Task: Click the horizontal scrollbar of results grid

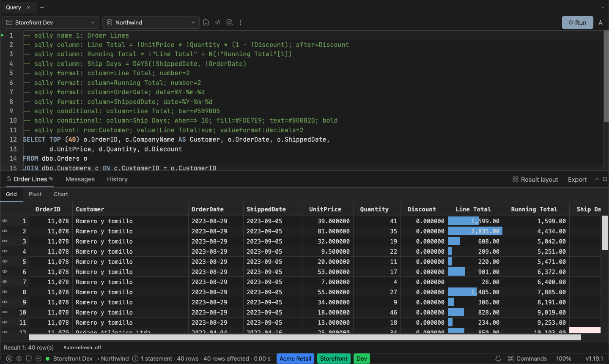Action: coord(304,337)
